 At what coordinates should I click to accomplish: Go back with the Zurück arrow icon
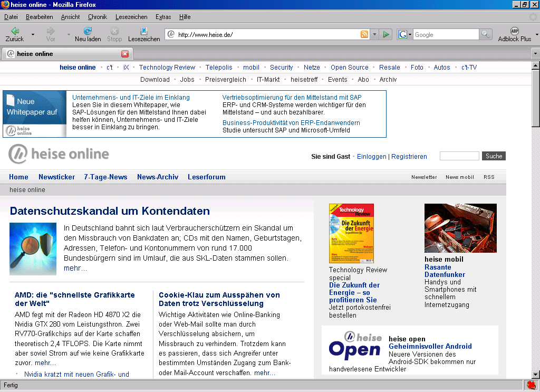(15, 31)
